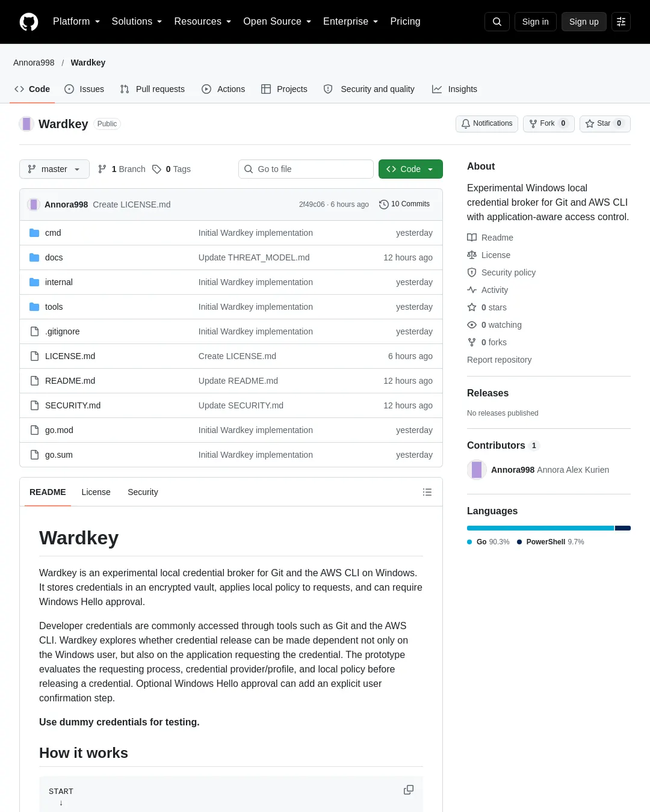Viewport: 650px width, 812px height.
Task: Open the Annora998 avatar in commit row
Action: [34, 205]
